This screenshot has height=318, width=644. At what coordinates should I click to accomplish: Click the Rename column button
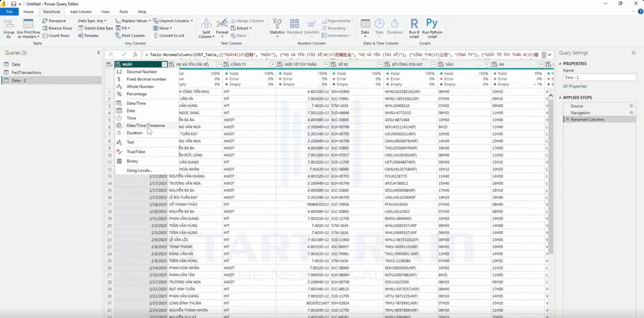point(88,36)
